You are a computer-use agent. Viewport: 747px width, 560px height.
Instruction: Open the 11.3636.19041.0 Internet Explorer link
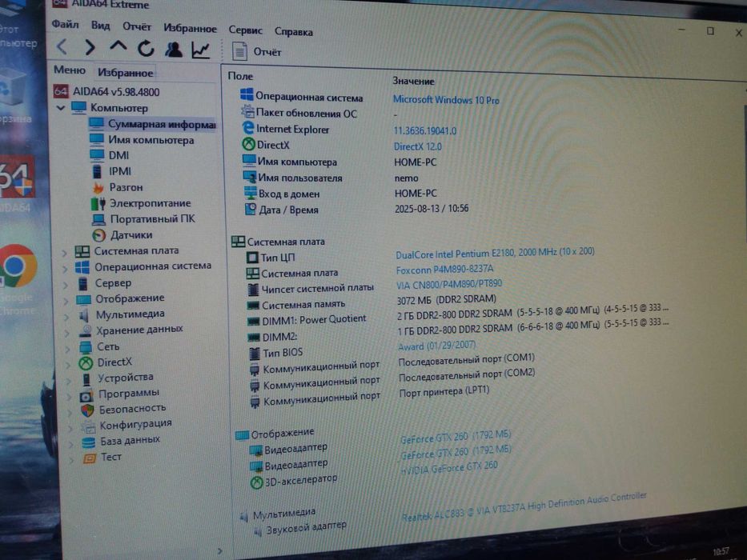[x=424, y=130]
